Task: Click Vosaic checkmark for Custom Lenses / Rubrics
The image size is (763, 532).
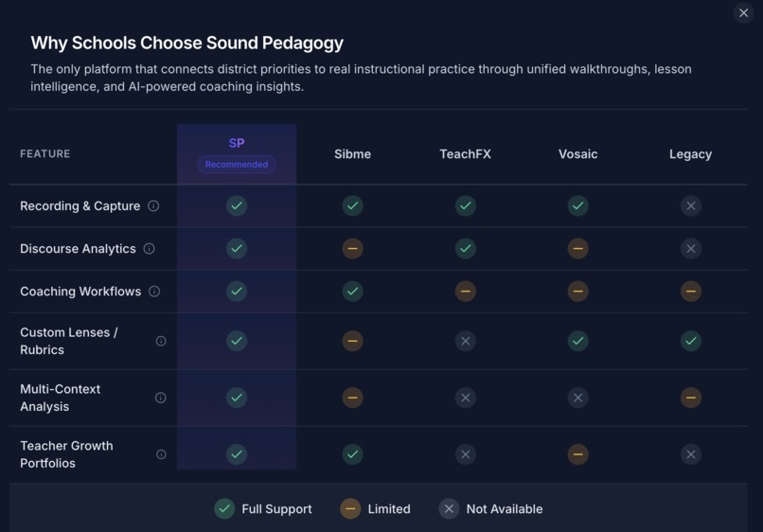Action: (577, 341)
